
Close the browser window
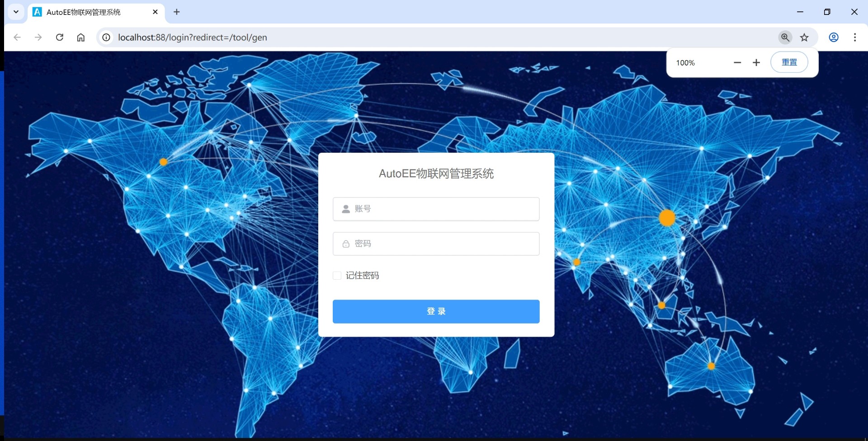point(854,12)
